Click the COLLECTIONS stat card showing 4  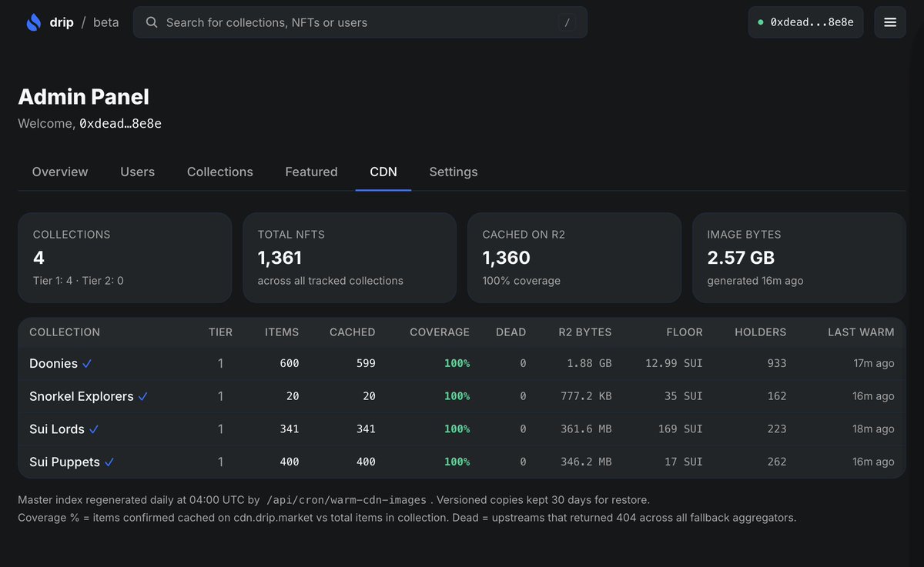click(125, 258)
